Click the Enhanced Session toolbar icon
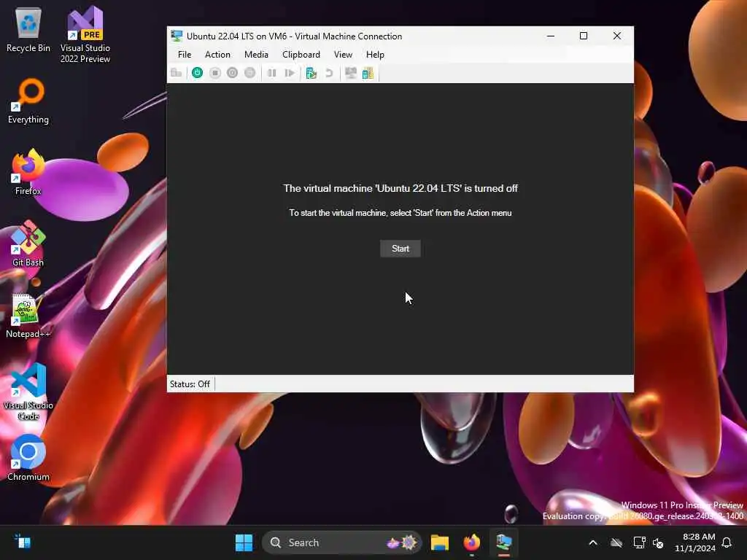The image size is (747, 560). coord(351,73)
